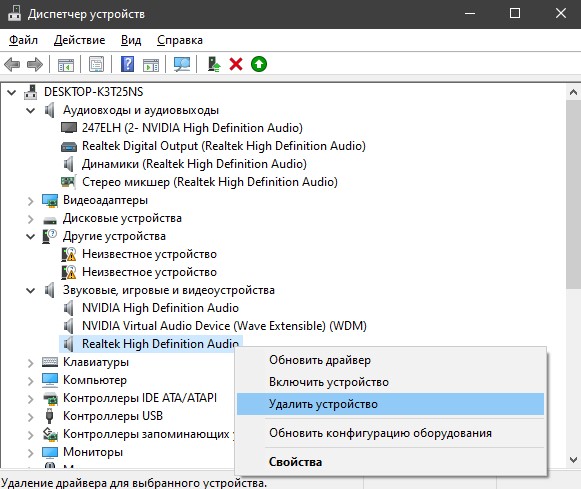581x489 pixels.
Task: Select Realtek High Definition Audio device
Action: (x=160, y=344)
